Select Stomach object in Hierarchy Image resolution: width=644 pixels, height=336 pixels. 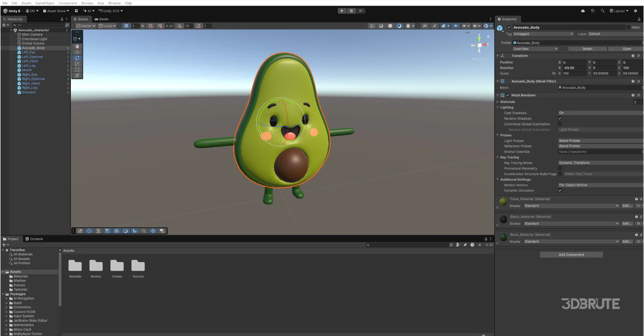tap(29, 92)
